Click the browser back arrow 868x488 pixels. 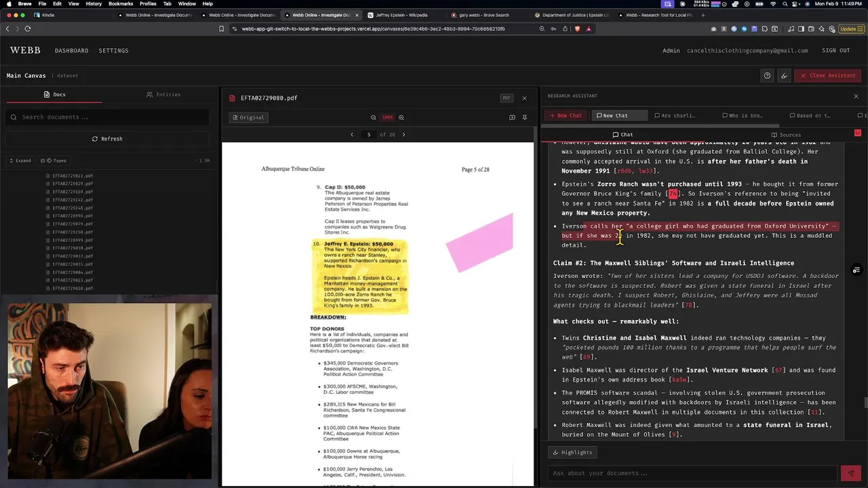click(7, 28)
